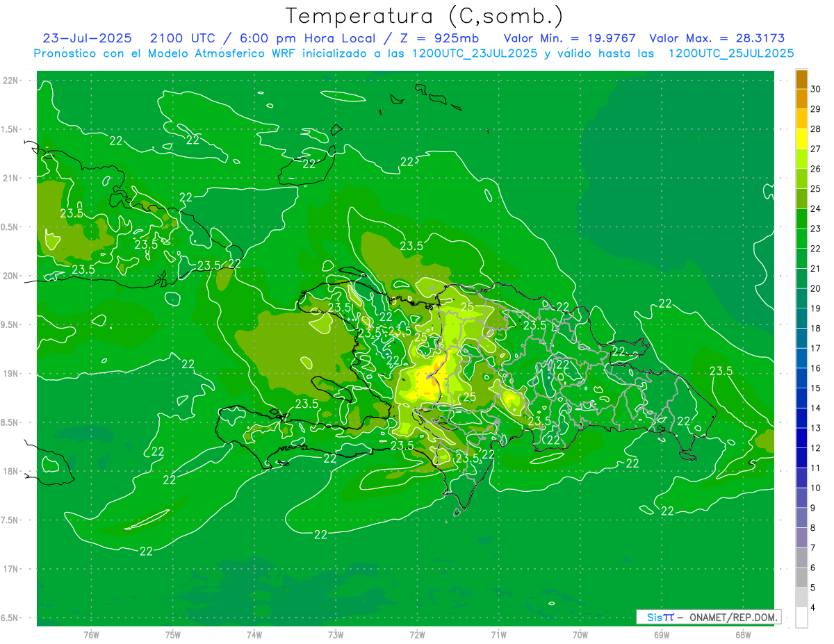Click the blue legend band between 15 and 16

(801, 378)
